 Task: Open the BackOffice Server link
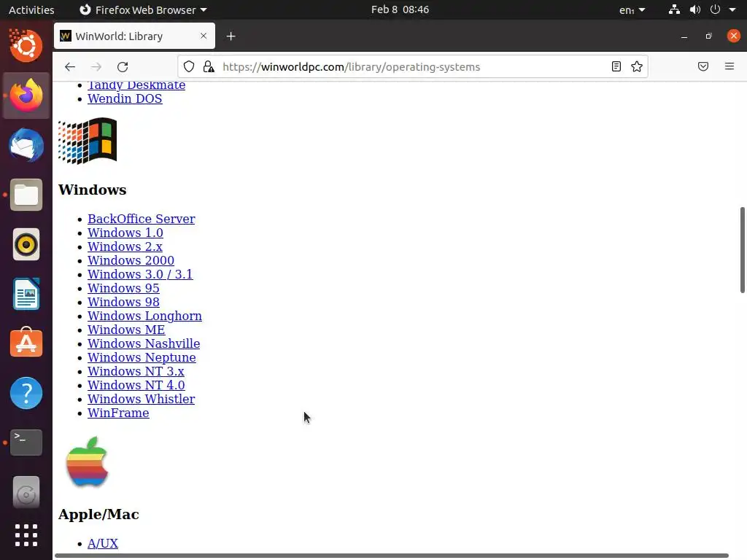coord(141,219)
